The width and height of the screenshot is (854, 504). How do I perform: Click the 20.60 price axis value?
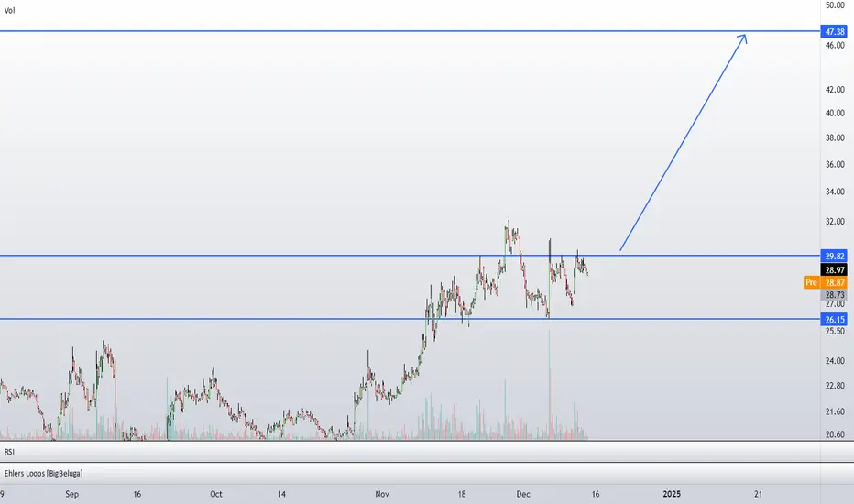click(x=835, y=434)
